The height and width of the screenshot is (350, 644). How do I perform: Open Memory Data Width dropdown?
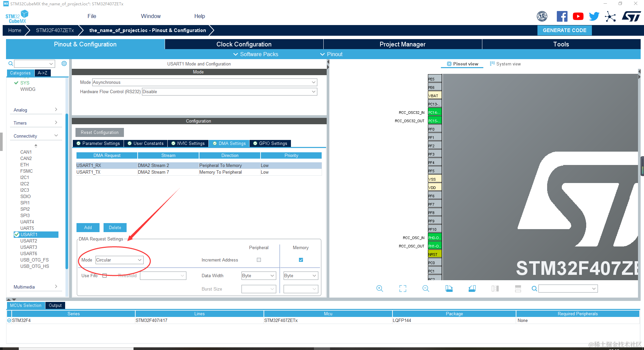coord(301,276)
